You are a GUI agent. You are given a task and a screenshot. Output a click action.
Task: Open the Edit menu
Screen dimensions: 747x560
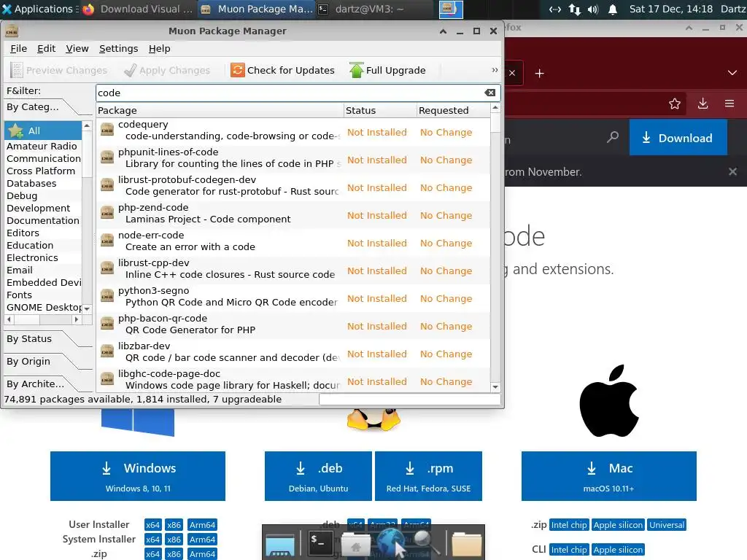46,49
